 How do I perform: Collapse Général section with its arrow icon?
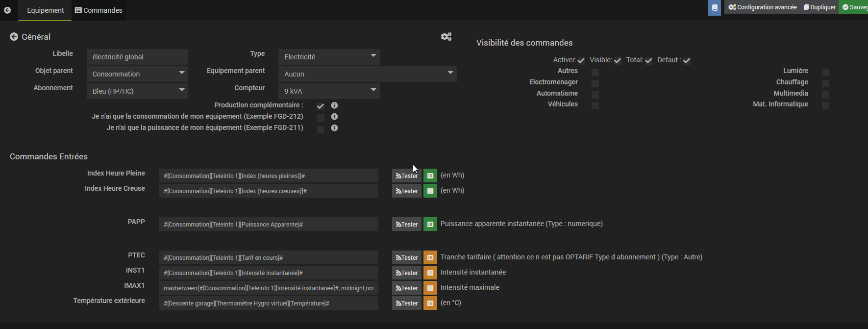pos(14,37)
